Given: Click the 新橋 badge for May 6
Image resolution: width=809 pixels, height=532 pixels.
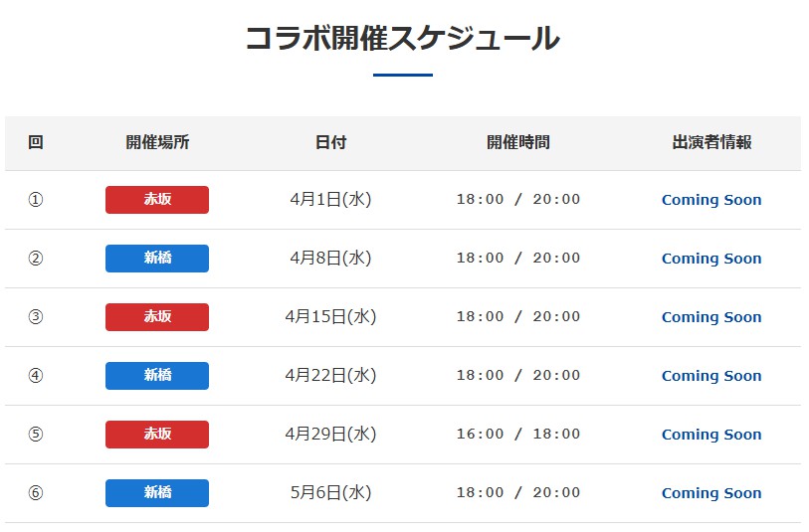Looking at the screenshot, I should point(157,493).
